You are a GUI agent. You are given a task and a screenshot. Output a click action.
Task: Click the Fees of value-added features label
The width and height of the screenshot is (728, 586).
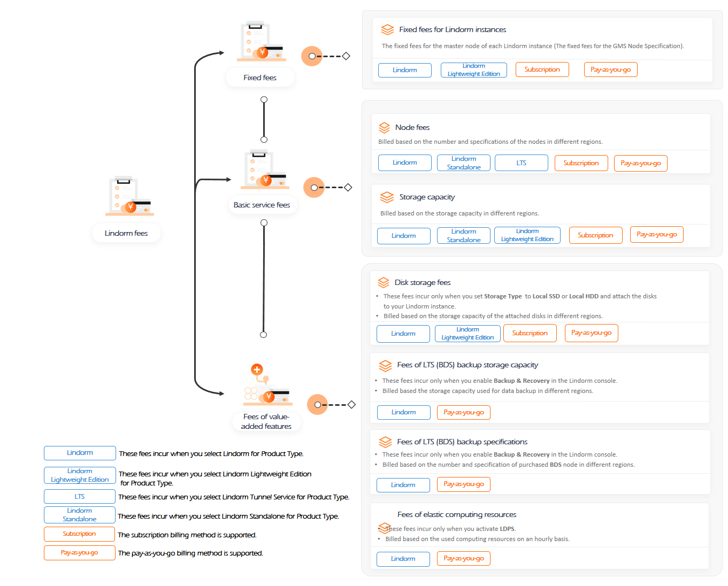tap(266, 421)
